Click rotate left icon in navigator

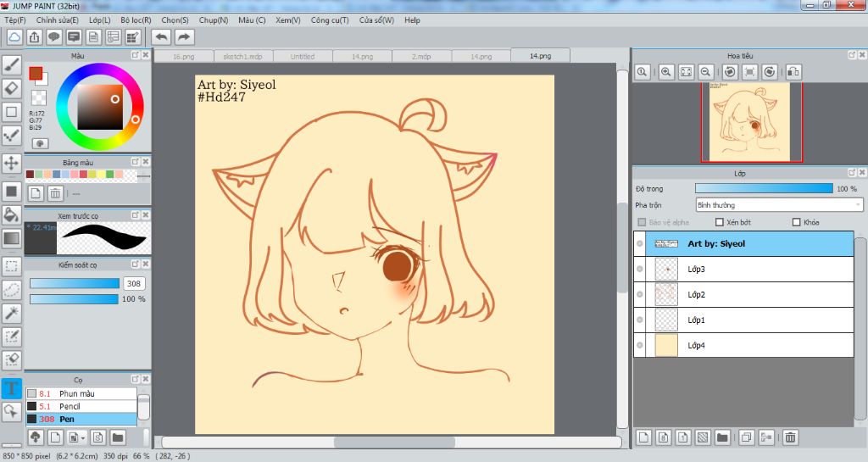[730, 72]
